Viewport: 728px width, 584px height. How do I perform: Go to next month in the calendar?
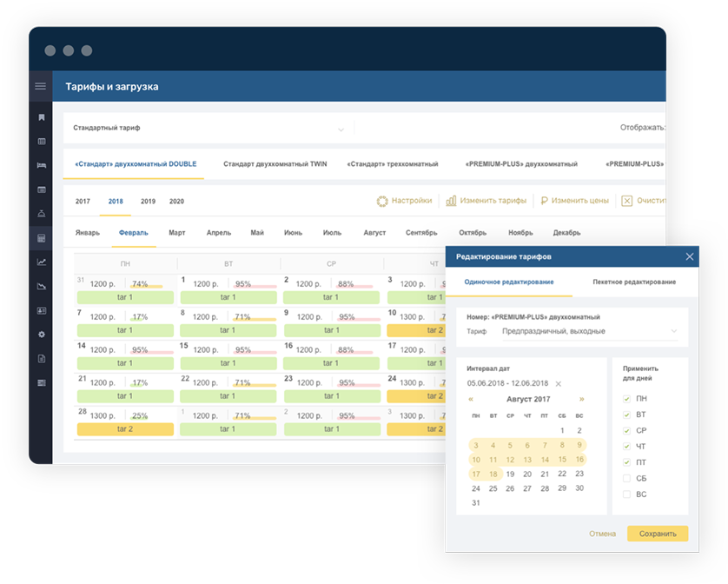(582, 399)
